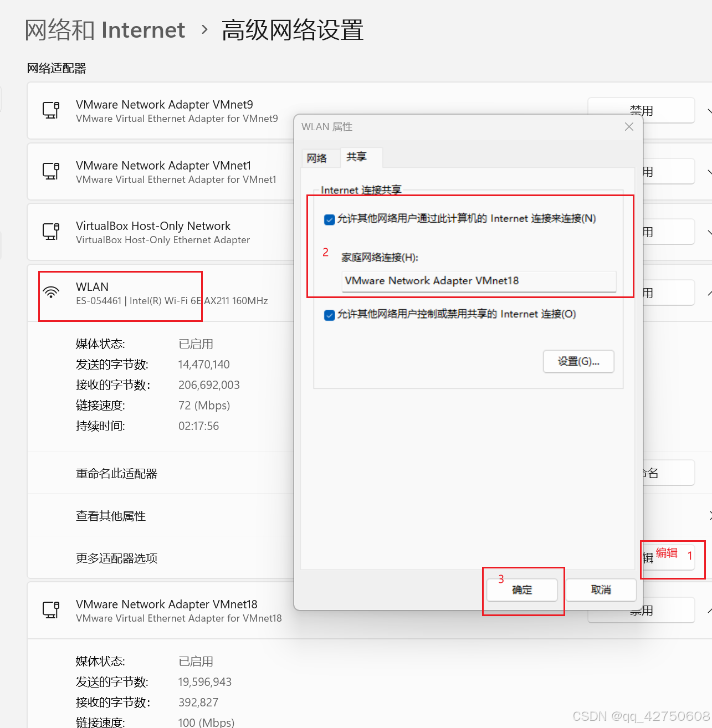
Task: Expand the VMware VMnet9 adapter row
Action: (x=709, y=111)
